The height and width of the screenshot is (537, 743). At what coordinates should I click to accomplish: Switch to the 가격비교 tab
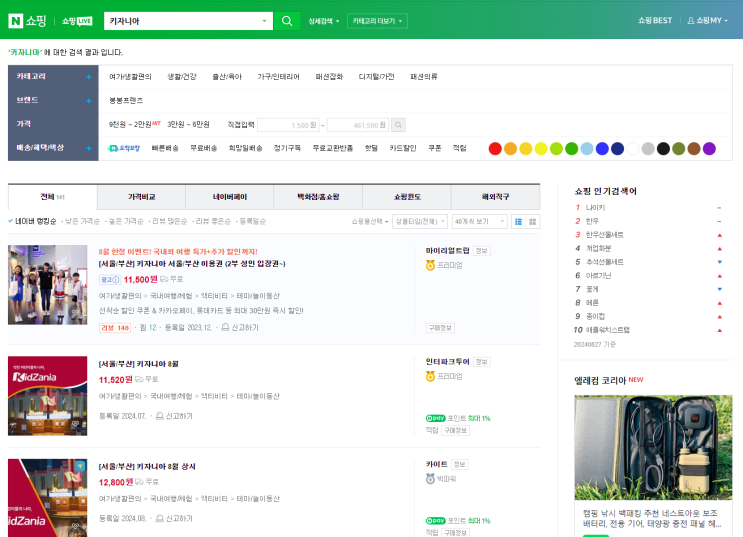141,197
